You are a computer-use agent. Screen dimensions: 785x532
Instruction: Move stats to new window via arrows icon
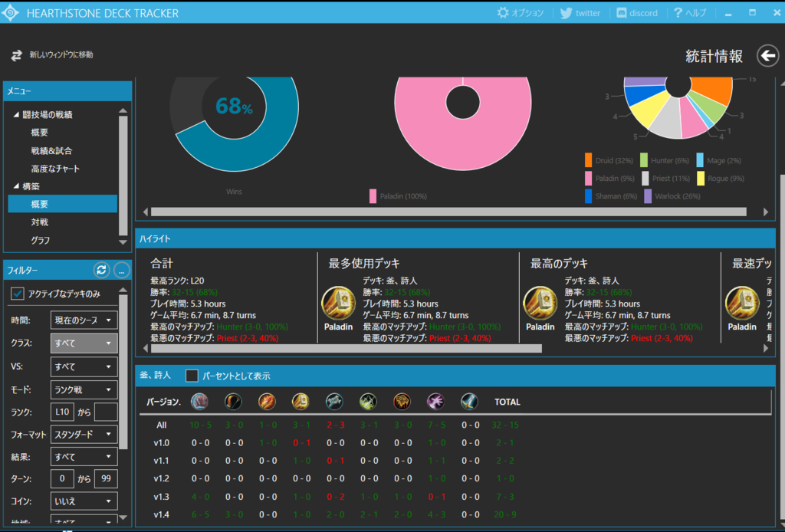(17, 55)
